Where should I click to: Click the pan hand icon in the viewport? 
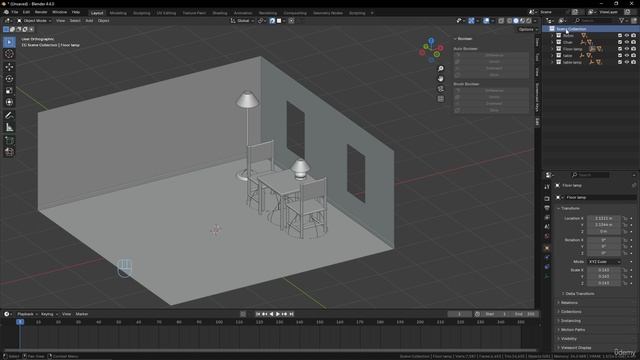click(x=440, y=78)
